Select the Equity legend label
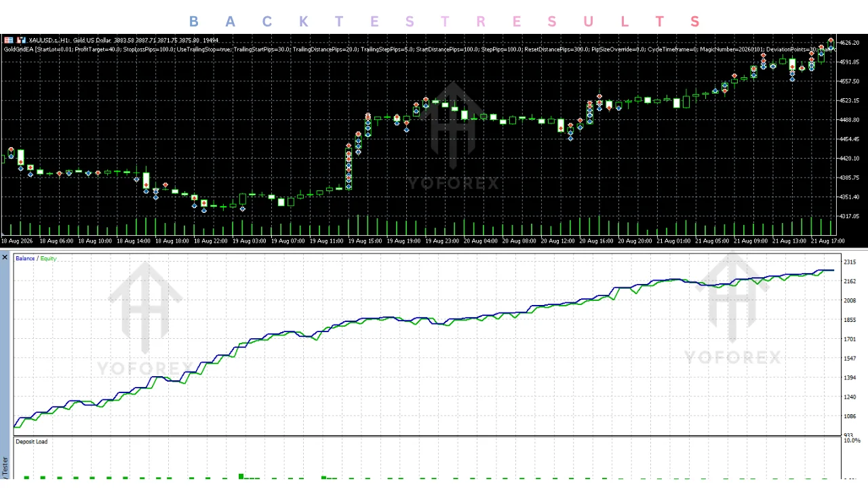 point(48,258)
